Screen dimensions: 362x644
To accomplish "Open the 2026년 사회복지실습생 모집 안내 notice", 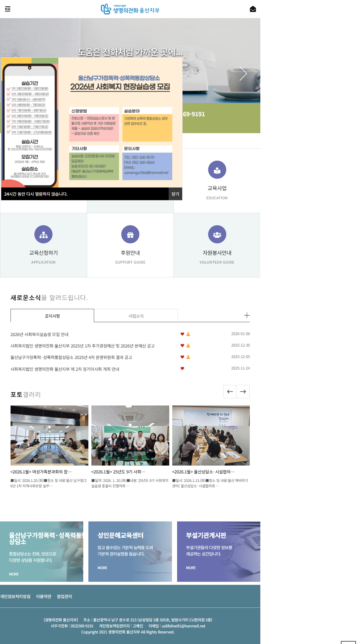I will [40, 335].
